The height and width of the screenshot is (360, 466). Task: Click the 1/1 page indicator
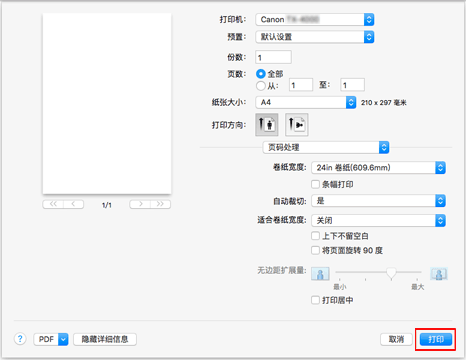(x=107, y=205)
